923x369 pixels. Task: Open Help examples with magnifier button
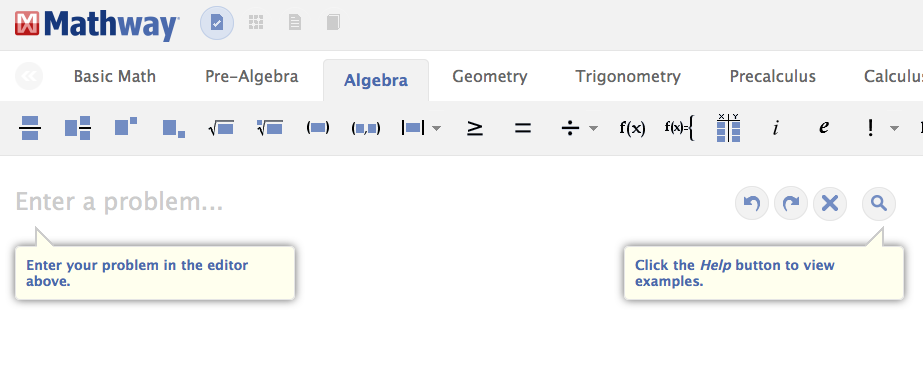point(879,204)
